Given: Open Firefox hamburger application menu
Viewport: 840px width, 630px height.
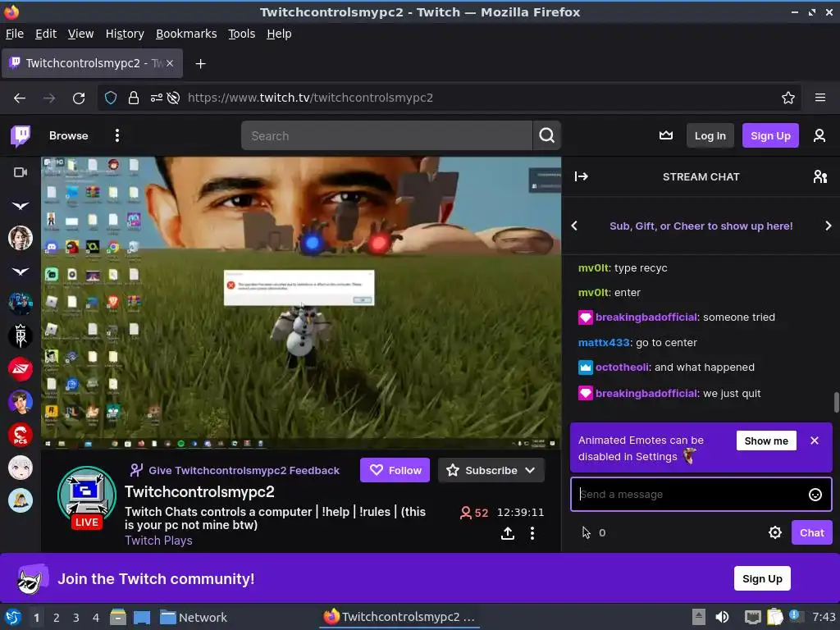Looking at the screenshot, I should [819, 98].
